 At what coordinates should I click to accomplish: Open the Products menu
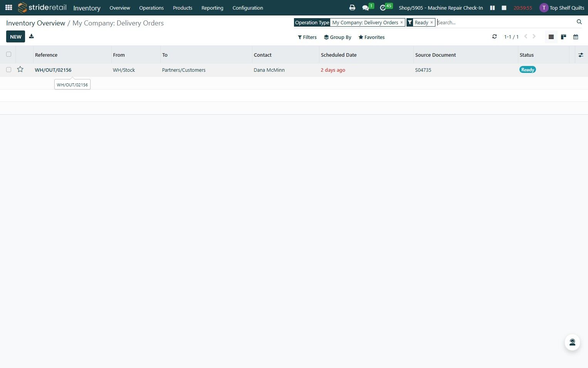tap(183, 8)
